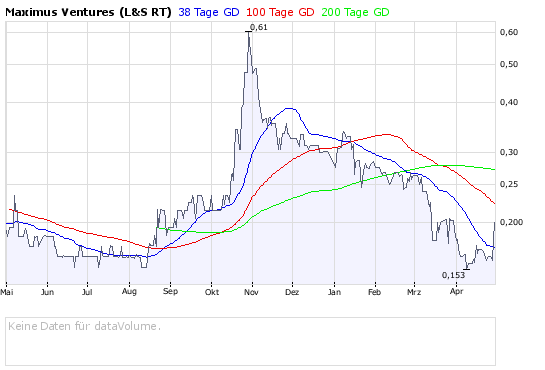Click the Apr month label
545x370 pixels.
click(x=456, y=291)
